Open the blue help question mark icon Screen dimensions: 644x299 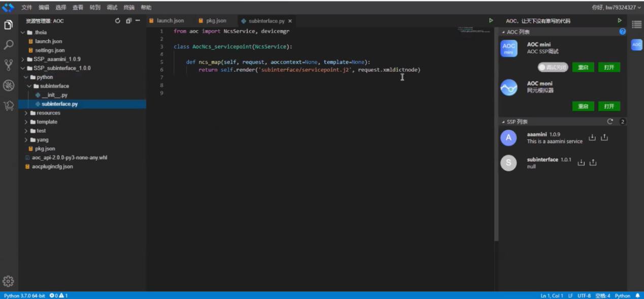(623, 32)
